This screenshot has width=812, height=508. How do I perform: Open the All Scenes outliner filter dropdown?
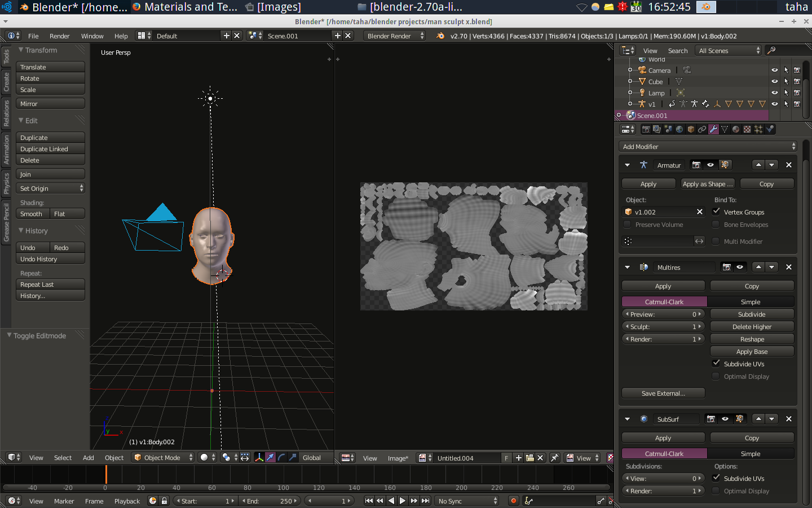(x=729, y=50)
